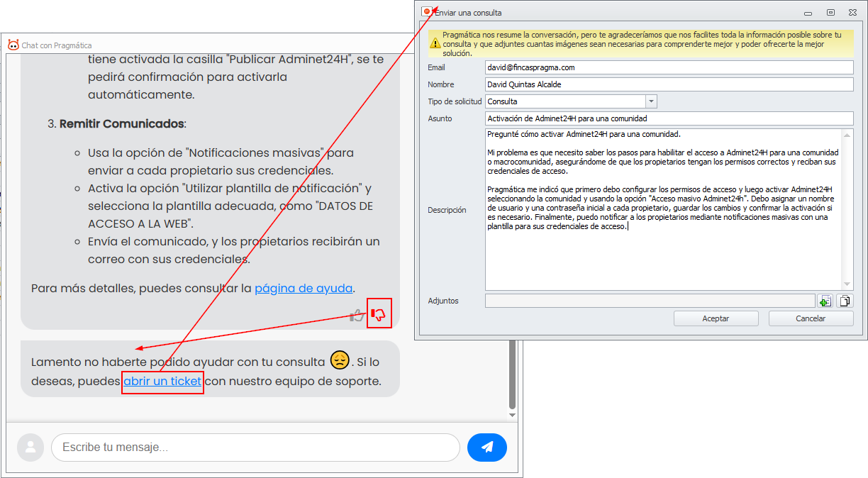This screenshot has width=868, height=478.
Task: Click inside the Descripción text area
Action: (664, 209)
